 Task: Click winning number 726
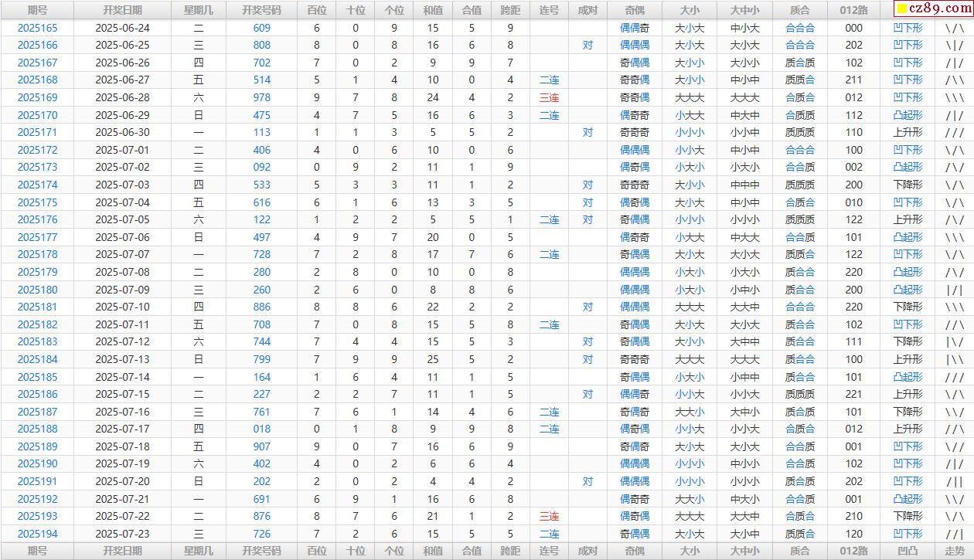262,534
